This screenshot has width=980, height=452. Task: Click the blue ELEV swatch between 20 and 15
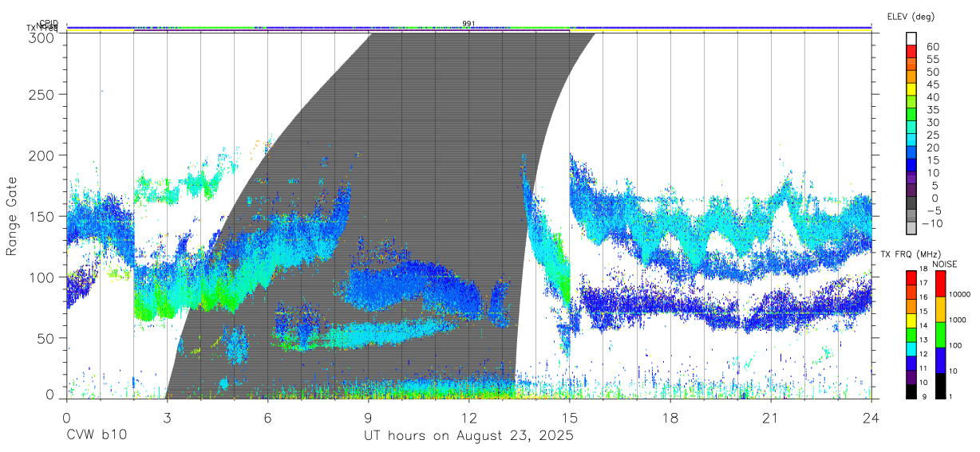pyautogui.click(x=911, y=152)
